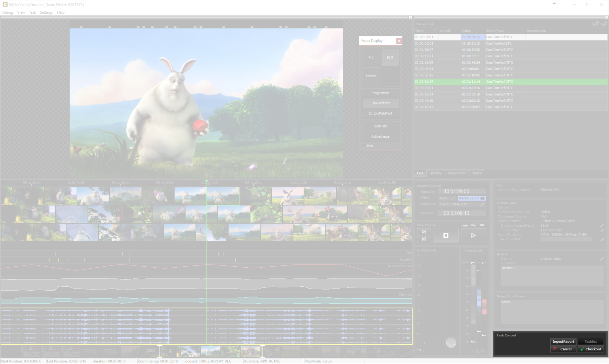The image size is (609, 364).
Task: Open the Help menu
Action: click(x=61, y=12)
